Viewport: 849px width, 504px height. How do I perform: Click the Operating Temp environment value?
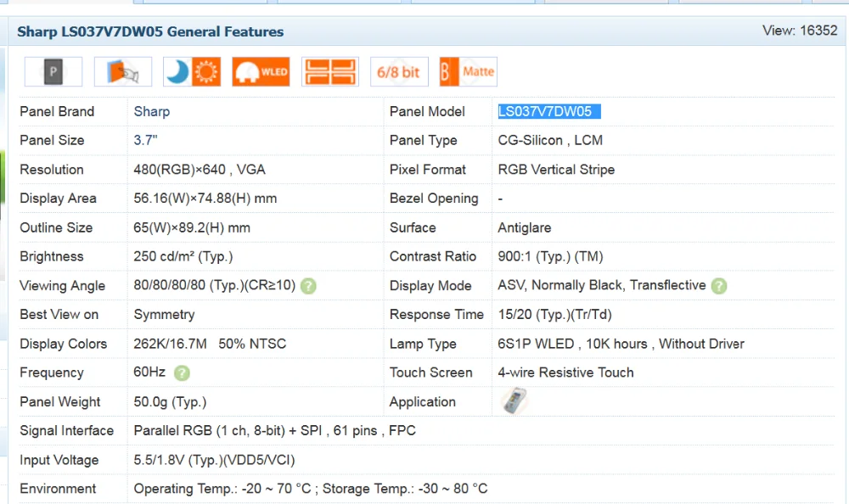pyautogui.click(x=310, y=489)
